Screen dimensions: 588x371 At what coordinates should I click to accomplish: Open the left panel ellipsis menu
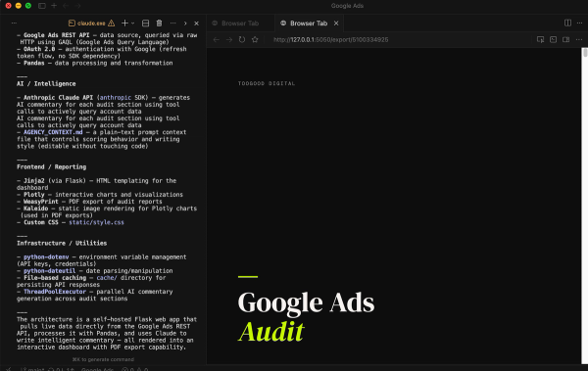tap(14, 23)
